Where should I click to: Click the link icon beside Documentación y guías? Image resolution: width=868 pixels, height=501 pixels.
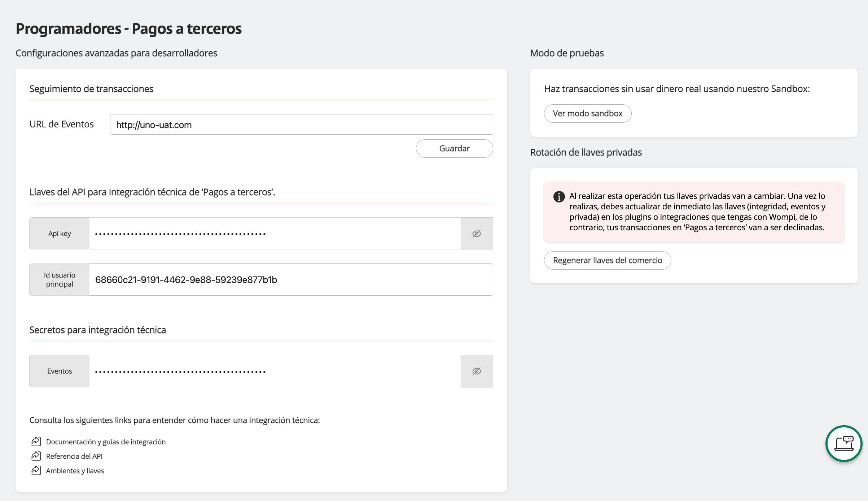35,441
